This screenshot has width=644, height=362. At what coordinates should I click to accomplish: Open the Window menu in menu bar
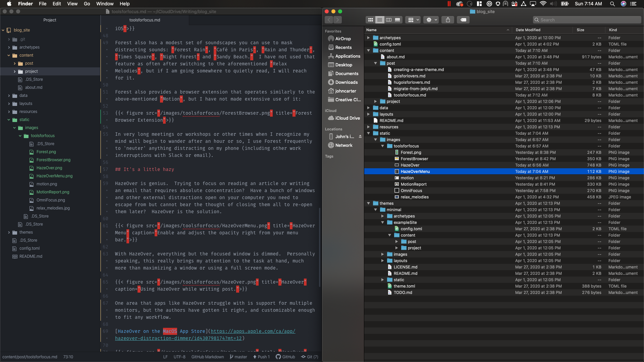tap(105, 4)
